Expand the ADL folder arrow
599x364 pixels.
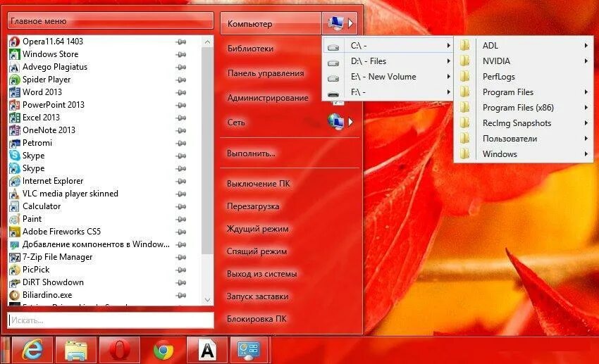(x=586, y=45)
